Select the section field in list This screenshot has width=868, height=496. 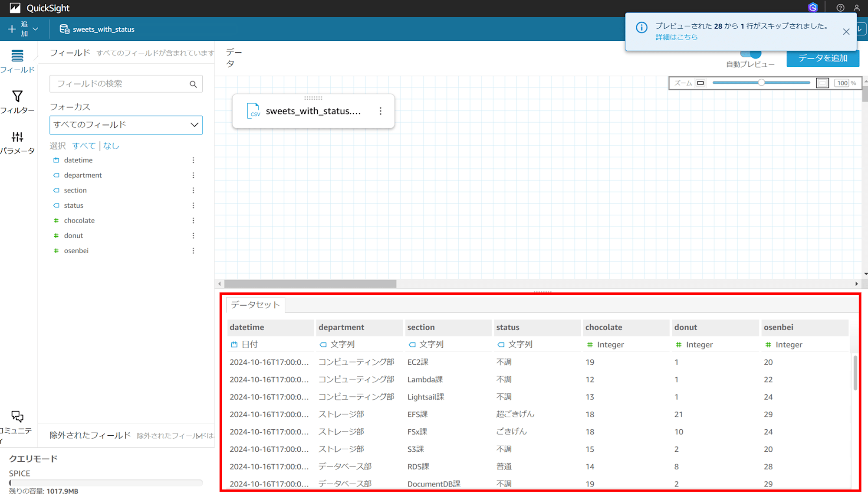coord(75,190)
